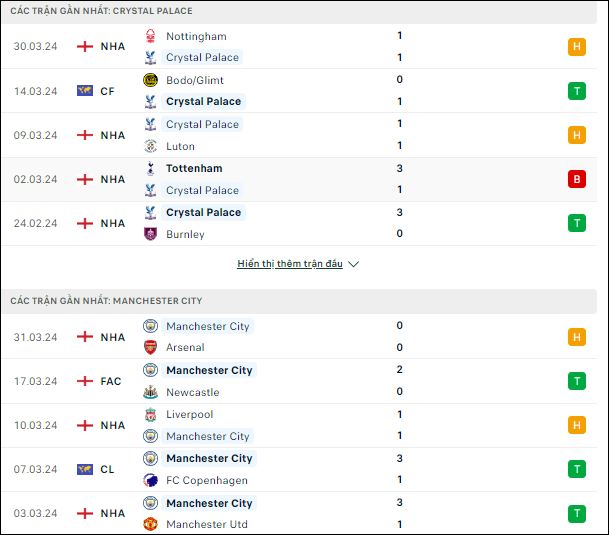The image size is (609, 535).
Task: Click the green T badge on Bodo/Glimt match
Action: (x=577, y=91)
